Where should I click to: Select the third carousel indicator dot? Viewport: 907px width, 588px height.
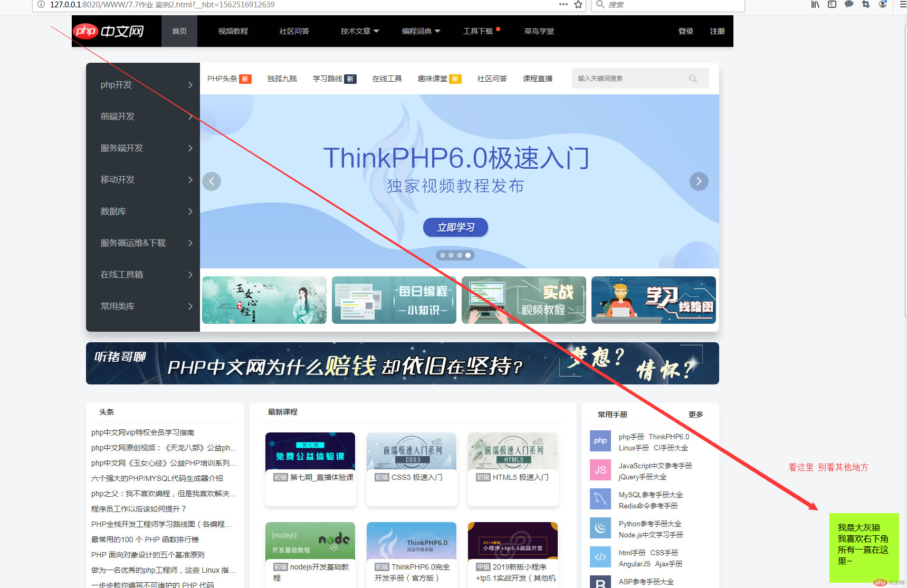[460, 255]
